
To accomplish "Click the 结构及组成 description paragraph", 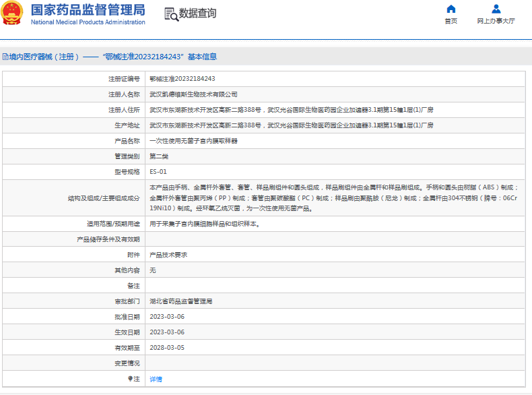I will click(334, 197).
